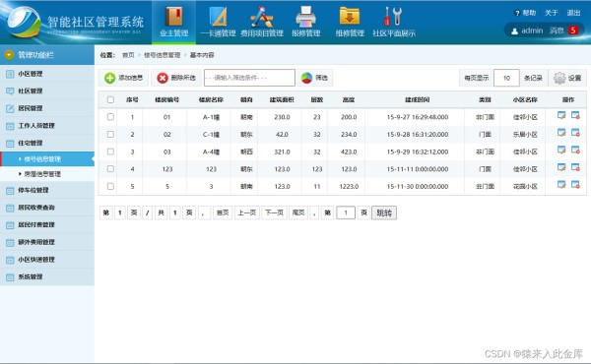
Task: Click the 关于 about link
Action: pos(551,13)
